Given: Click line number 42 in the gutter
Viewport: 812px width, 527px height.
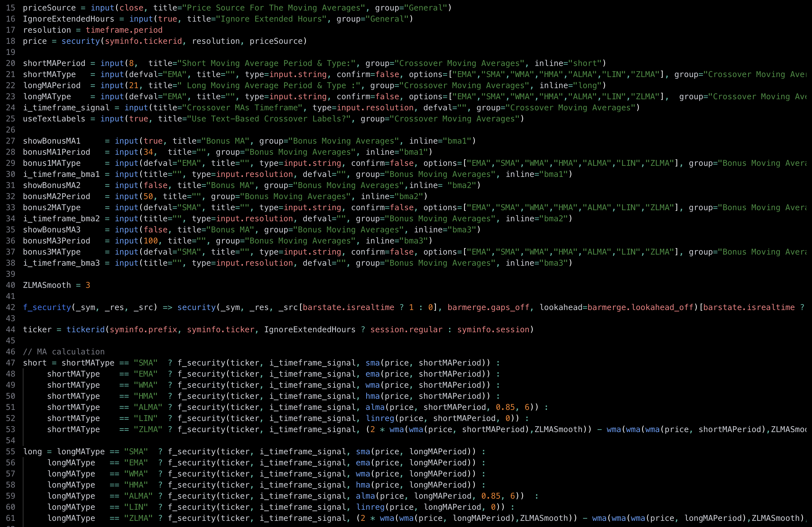Looking at the screenshot, I should click(x=10, y=307).
